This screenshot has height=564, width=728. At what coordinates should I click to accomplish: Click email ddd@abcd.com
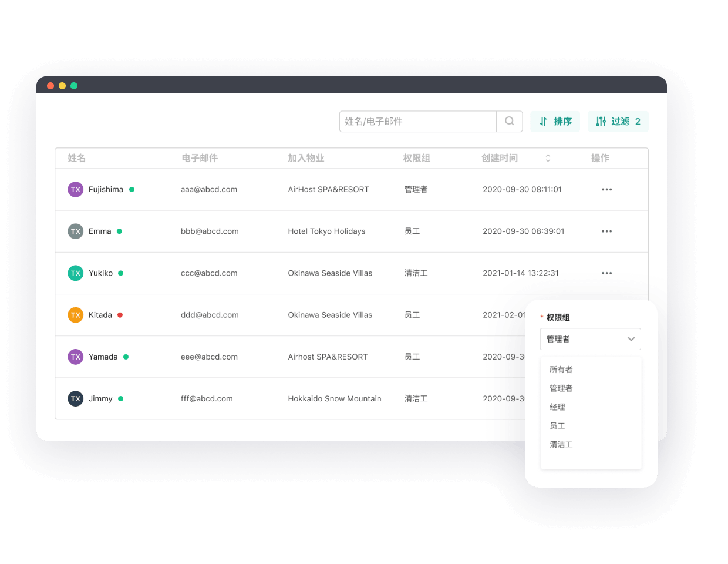click(x=210, y=315)
